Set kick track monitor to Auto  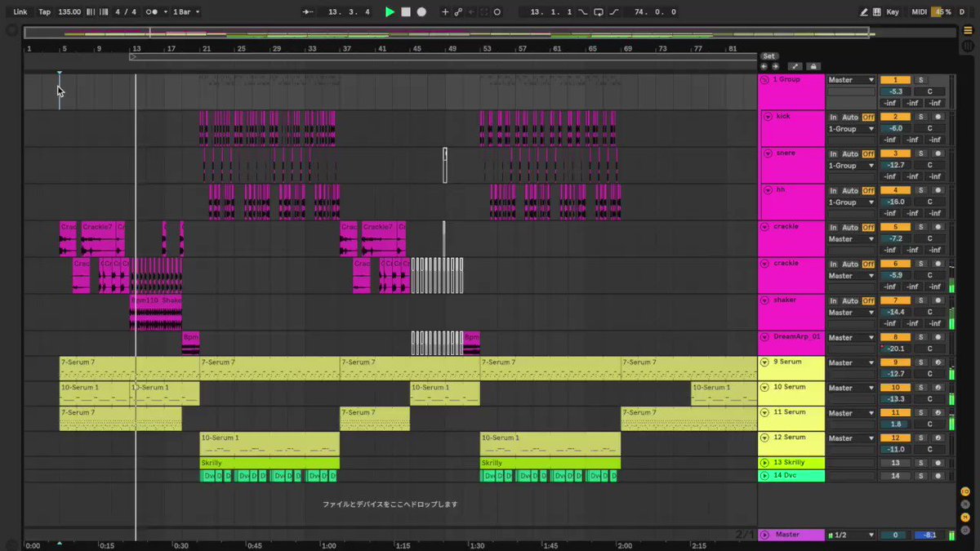pos(850,117)
